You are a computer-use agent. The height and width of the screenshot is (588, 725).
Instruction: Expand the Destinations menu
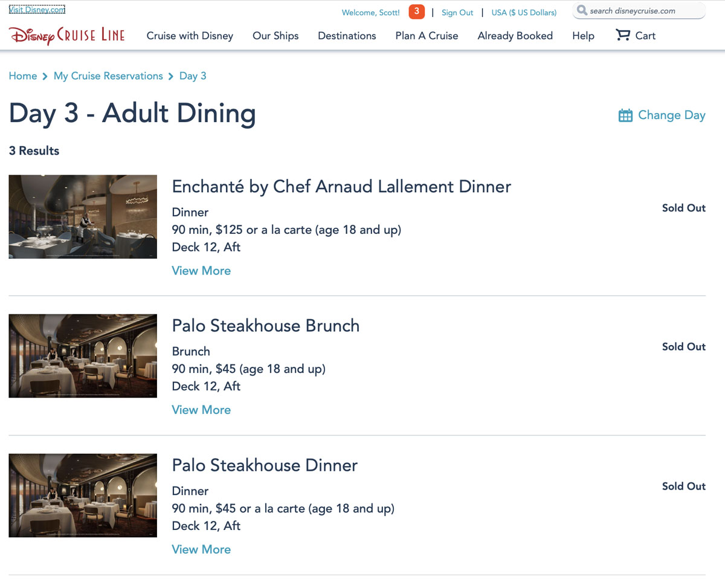coord(347,36)
